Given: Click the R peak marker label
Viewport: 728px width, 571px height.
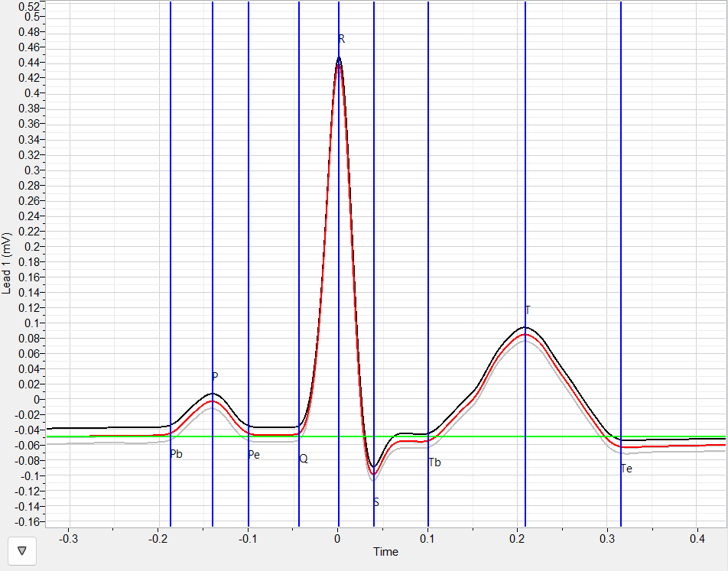Looking at the screenshot, I should pos(342,38).
